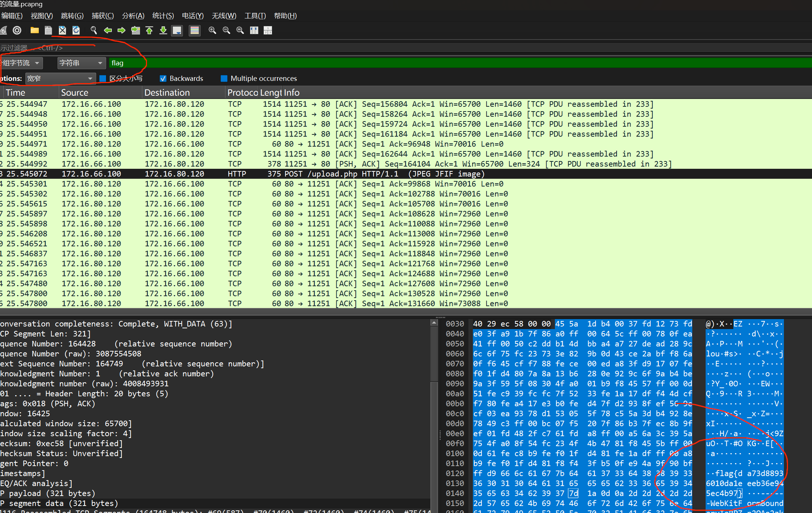
Task: Open capture file folder icon
Action: click(x=34, y=31)
